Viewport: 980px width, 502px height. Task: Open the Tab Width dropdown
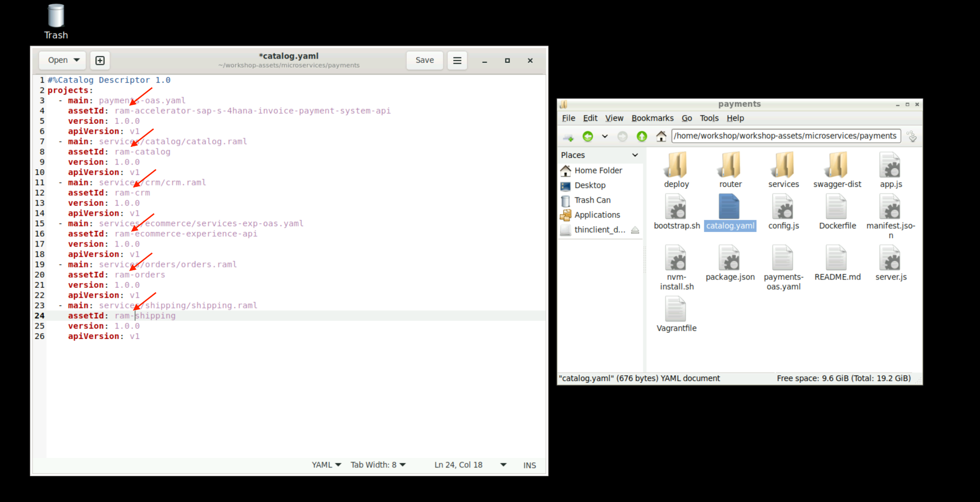click(378, 465)
